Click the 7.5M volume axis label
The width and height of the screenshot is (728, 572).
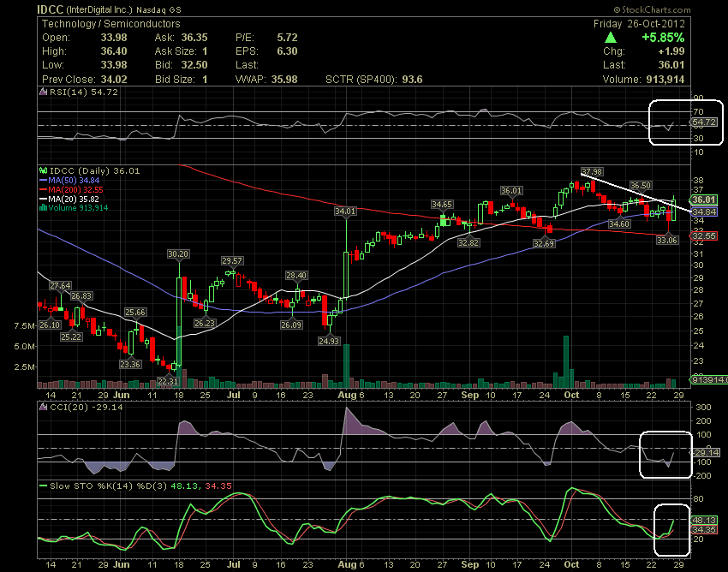tap(24, 326)
